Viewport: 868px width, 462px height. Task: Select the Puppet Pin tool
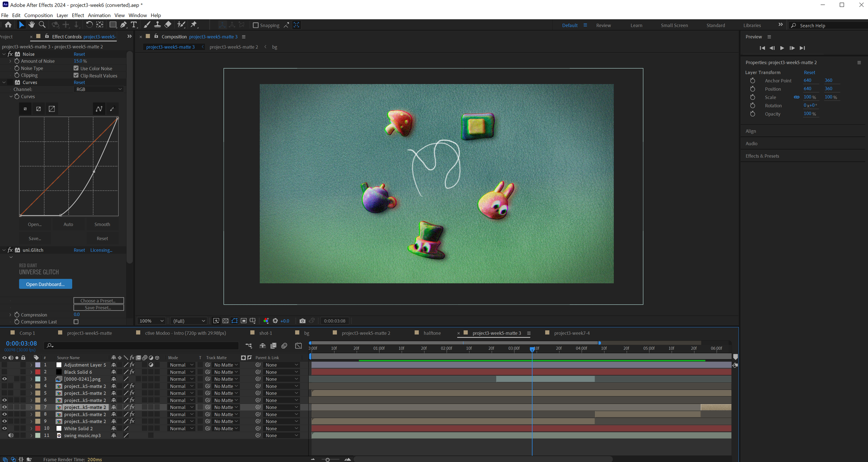[194, 25]
